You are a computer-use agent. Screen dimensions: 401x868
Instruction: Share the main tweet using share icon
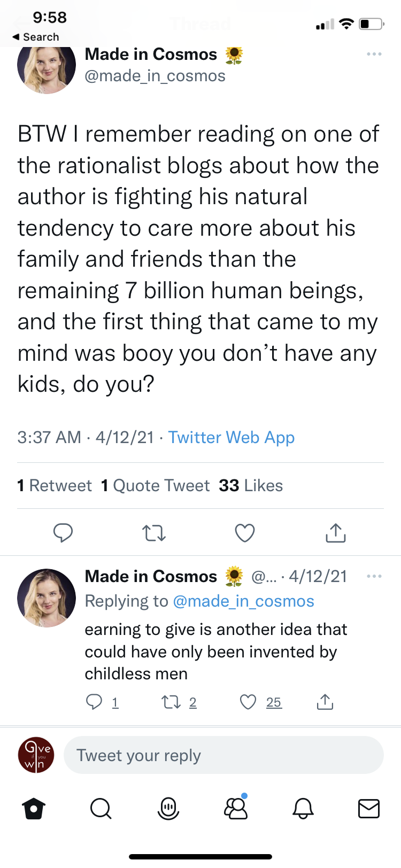pos(335,533)
